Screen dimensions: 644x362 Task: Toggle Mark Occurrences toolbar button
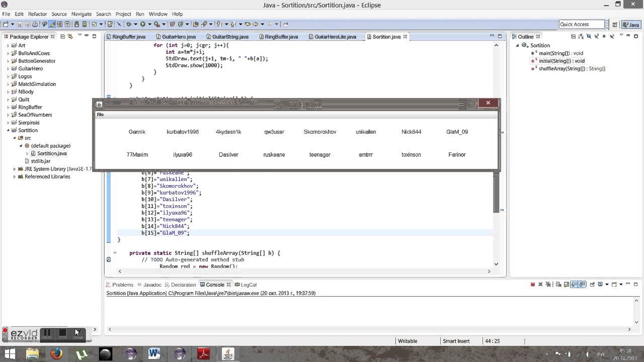point(52,24)
